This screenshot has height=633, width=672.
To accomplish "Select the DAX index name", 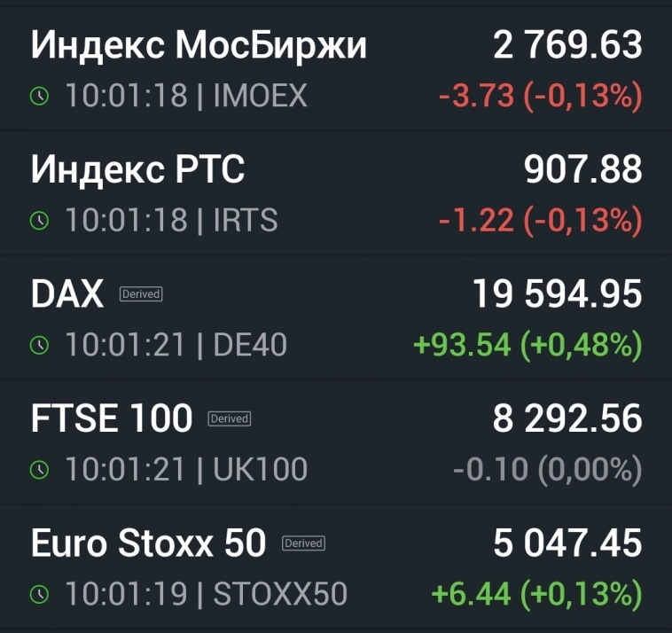I will coord(67,293).
